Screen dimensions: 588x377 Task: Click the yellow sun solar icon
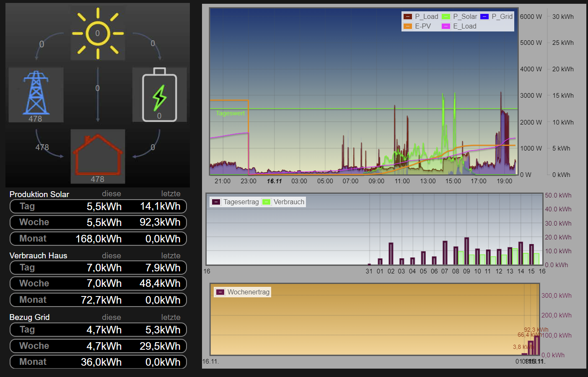click(98, 33)
